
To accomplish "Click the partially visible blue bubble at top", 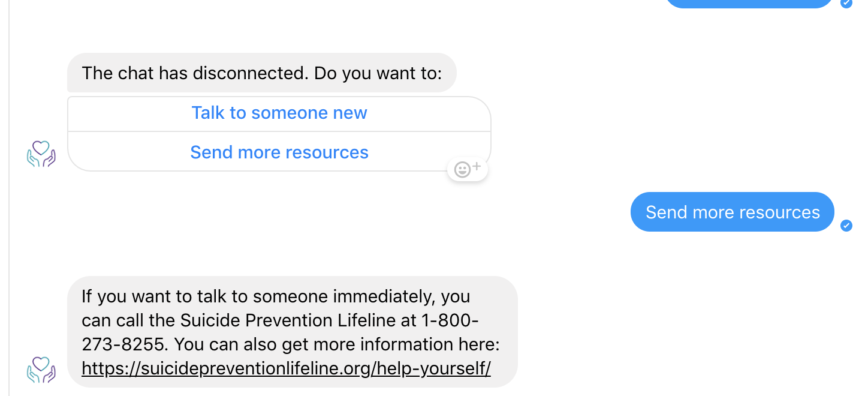I will pyautogui.click(x=749, y=3).
